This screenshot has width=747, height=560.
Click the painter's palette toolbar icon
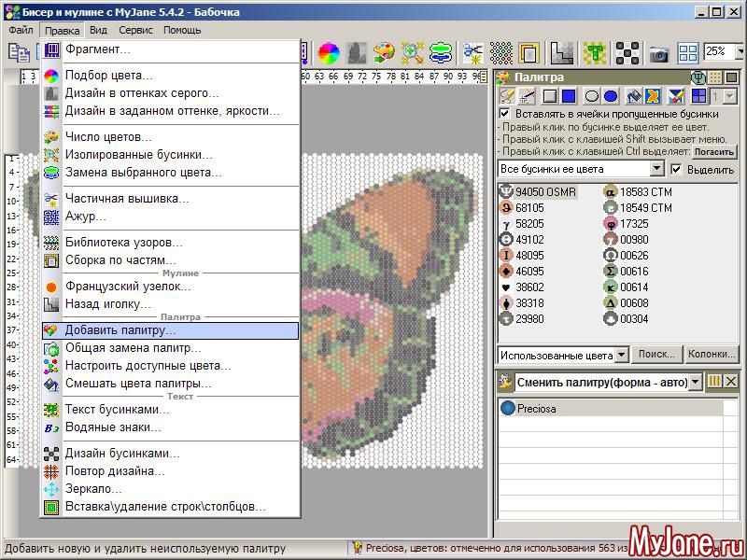click(x=384, y=52)
